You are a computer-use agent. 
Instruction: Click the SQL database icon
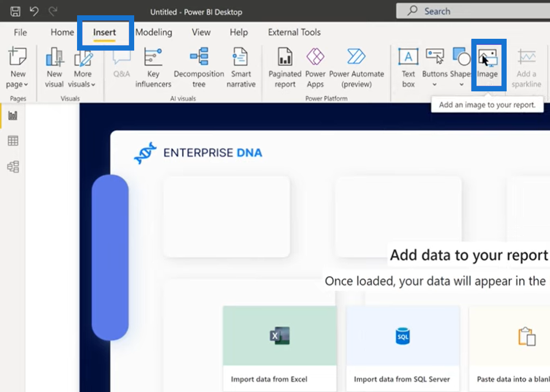pos(403,336)
